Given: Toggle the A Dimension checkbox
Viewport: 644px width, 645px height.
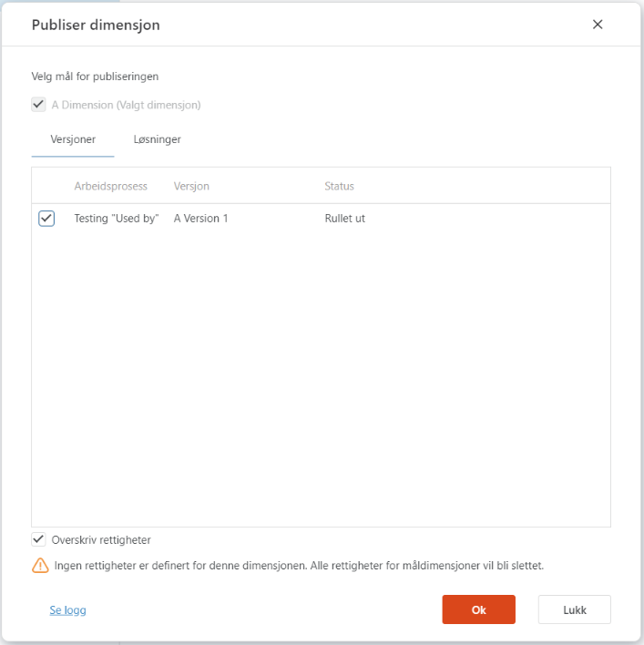Looking at the screenshot, I should pos(38,105).
